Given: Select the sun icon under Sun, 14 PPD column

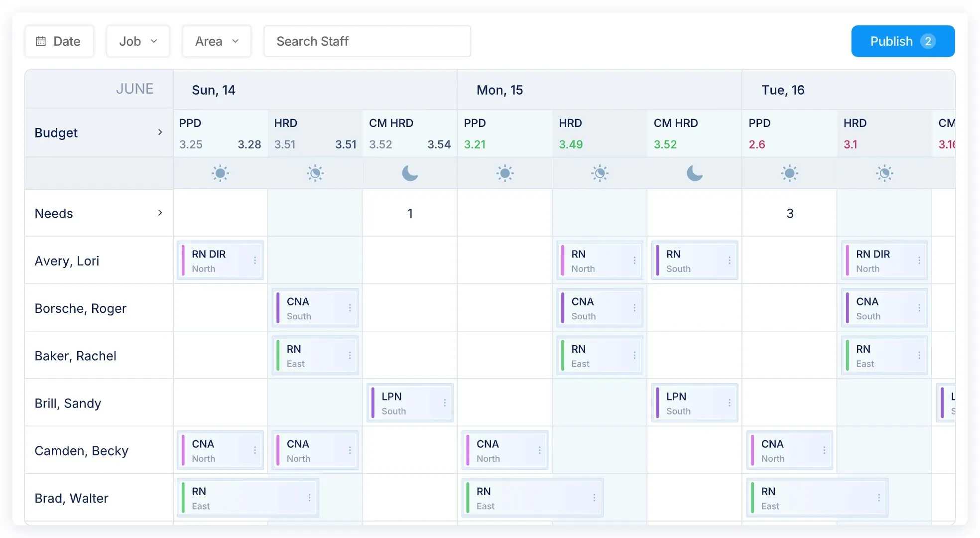Looking at the screenshot, I should tap(220, 173).
